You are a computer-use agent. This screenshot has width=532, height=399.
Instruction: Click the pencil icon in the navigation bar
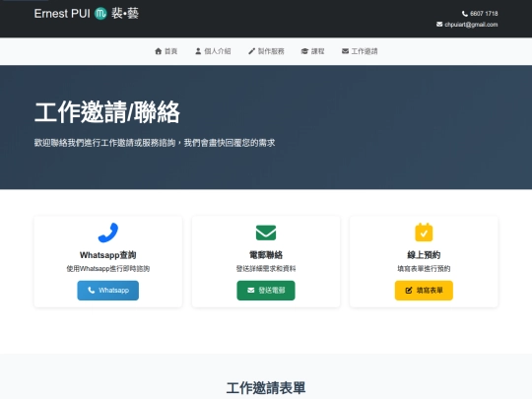click(251, 51)
